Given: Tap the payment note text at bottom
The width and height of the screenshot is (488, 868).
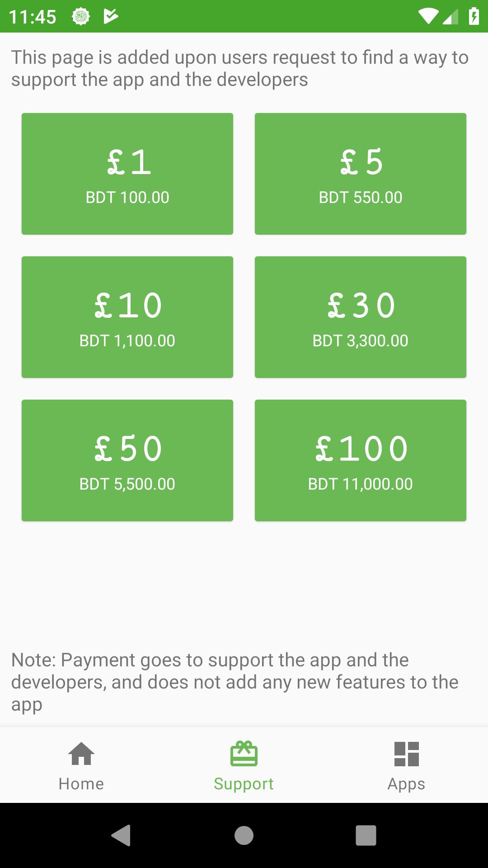Looking at the screenshot, I should pos(235,682).
